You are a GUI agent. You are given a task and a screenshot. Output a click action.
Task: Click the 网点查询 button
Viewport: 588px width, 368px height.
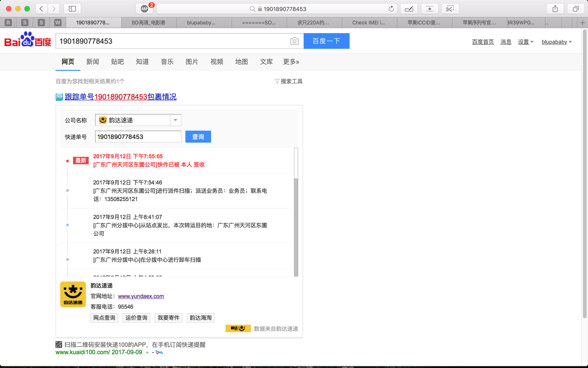(x=104, y=318)
